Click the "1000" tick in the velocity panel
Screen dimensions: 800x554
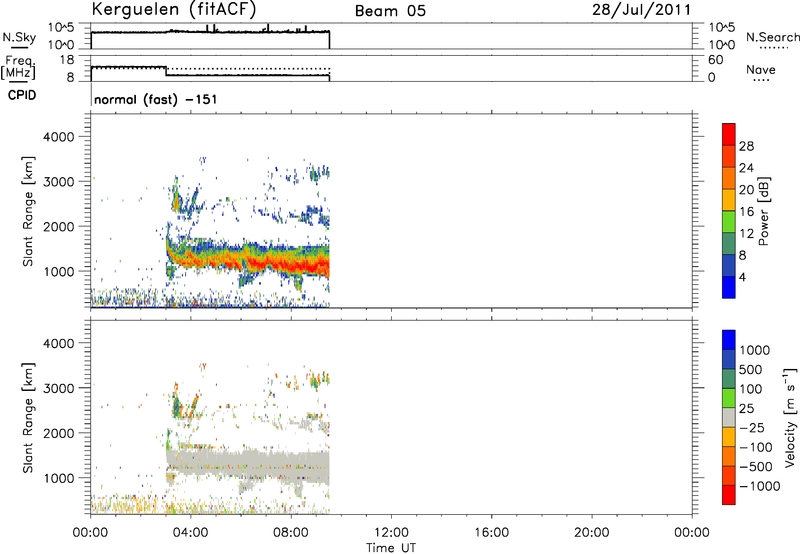pyautogui.click(x=58, y=477)
